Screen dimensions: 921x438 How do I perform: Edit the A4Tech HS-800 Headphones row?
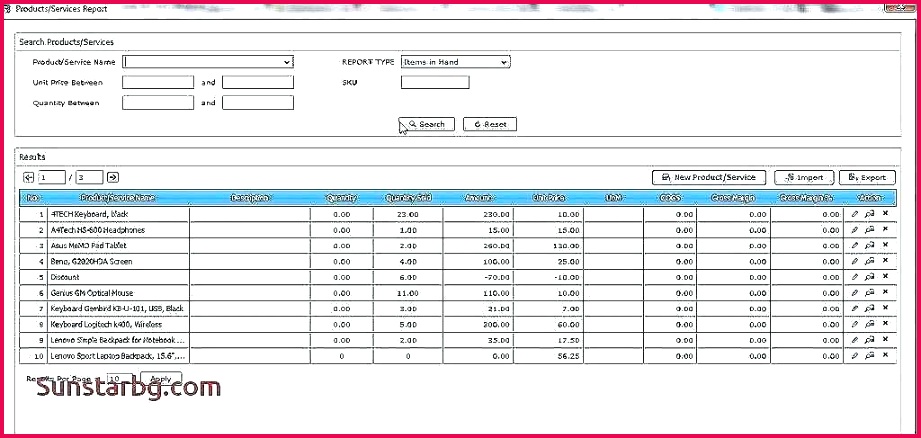(x=855, y=230)
